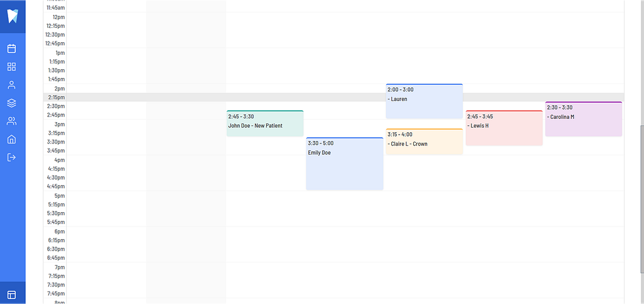Image resolution: width=644 pixels, height=304 pixels.
Task: Click the tooth logo icon
Action: tap(13, 16)
